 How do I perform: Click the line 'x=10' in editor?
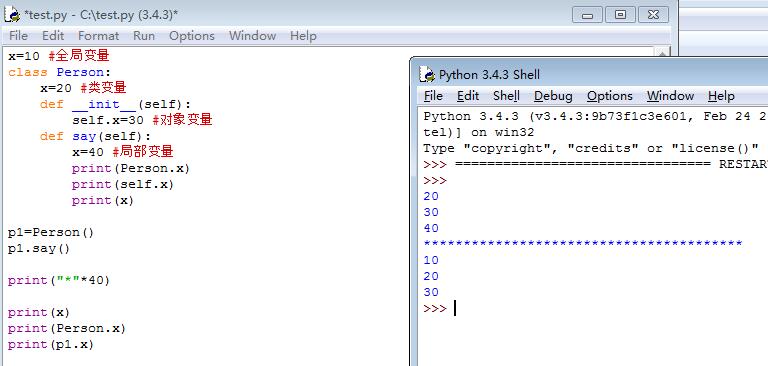58,56
